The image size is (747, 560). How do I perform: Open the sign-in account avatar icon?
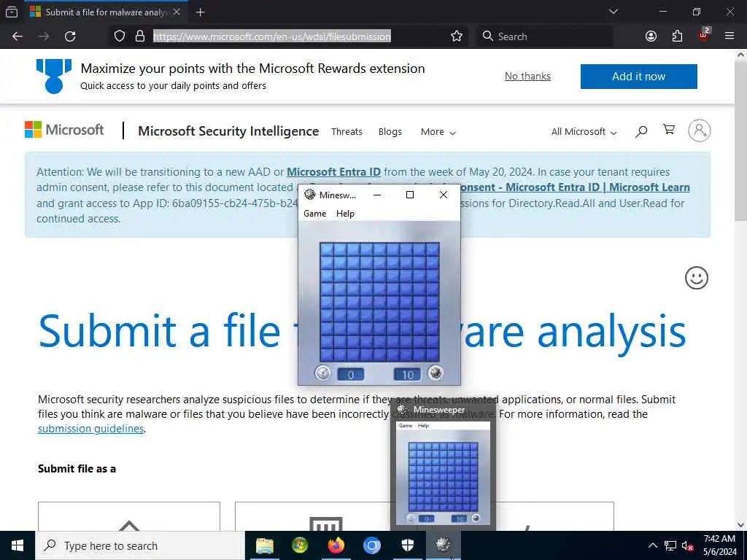(x=700, y=130)
